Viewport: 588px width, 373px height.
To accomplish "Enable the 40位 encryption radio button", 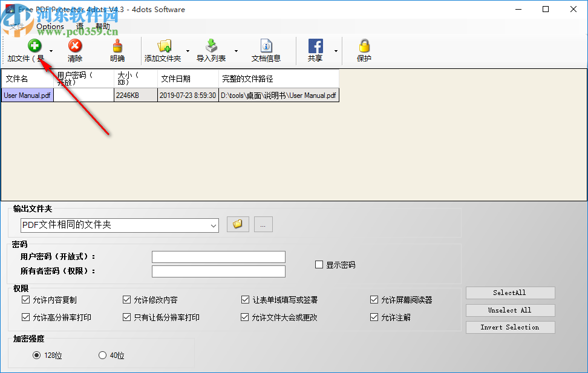I will click(101, 355).
